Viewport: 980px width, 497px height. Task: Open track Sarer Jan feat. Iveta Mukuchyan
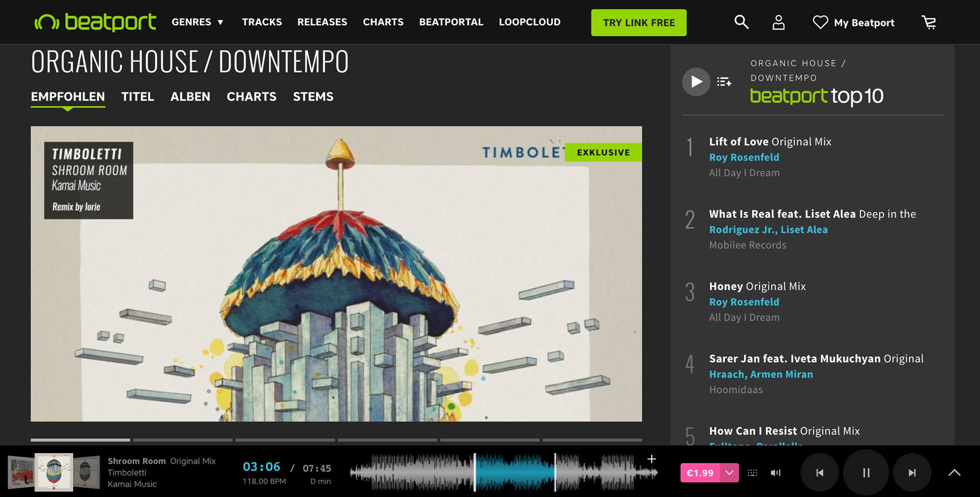(816, 359)
